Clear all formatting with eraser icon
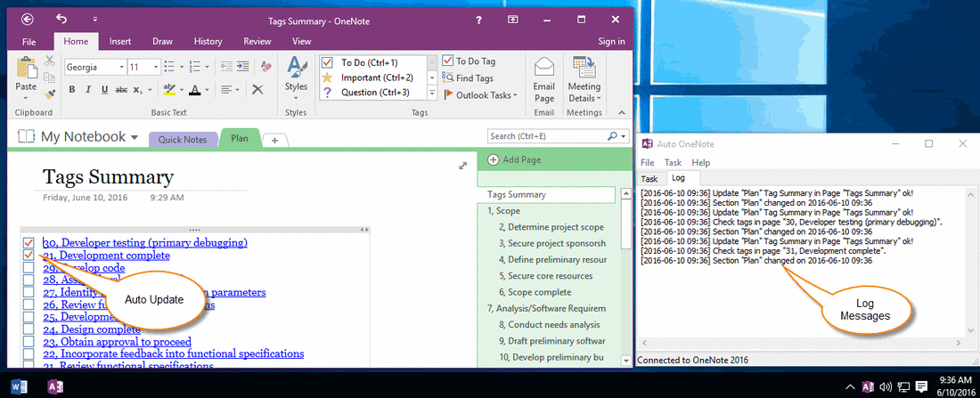Image resolution: width=980 pixels, height=398 pixels. (265, 66)
